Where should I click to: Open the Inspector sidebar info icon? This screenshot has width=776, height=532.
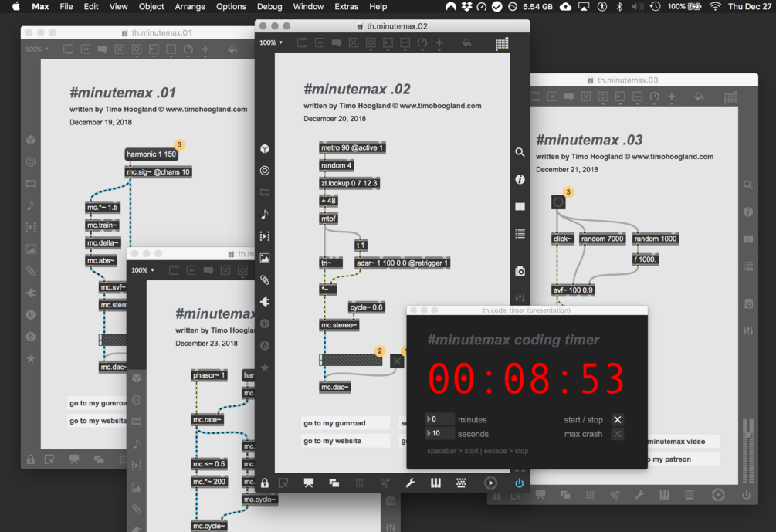(x=520, y=179)
